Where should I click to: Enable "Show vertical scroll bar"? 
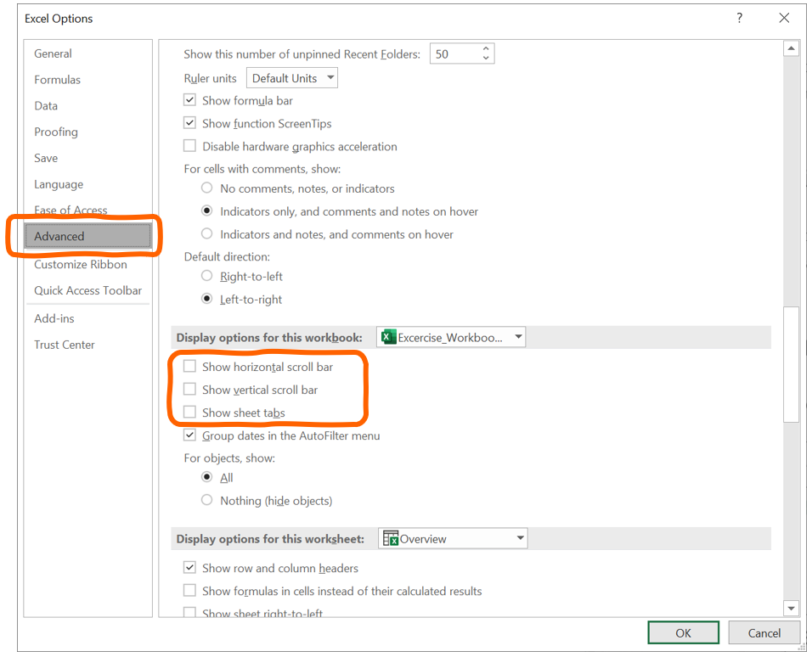tap(190, 390)
